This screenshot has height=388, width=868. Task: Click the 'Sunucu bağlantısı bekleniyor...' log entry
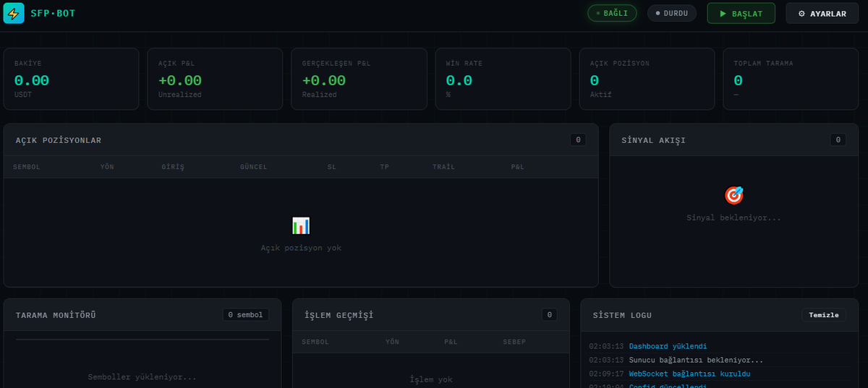coord(696,360)
